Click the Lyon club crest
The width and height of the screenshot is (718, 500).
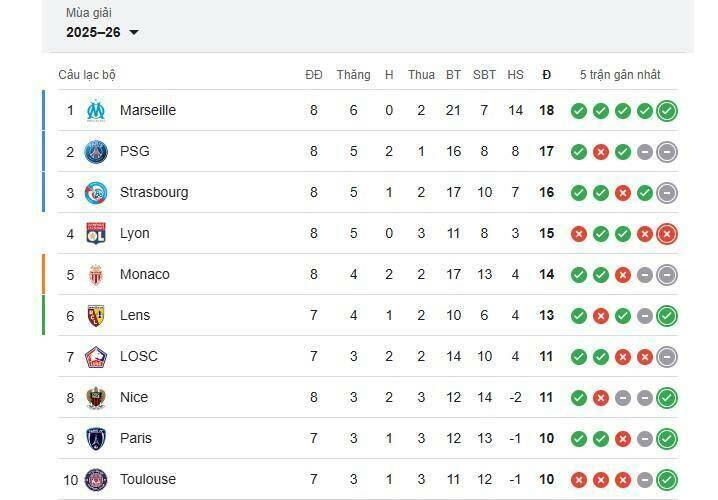96,233
